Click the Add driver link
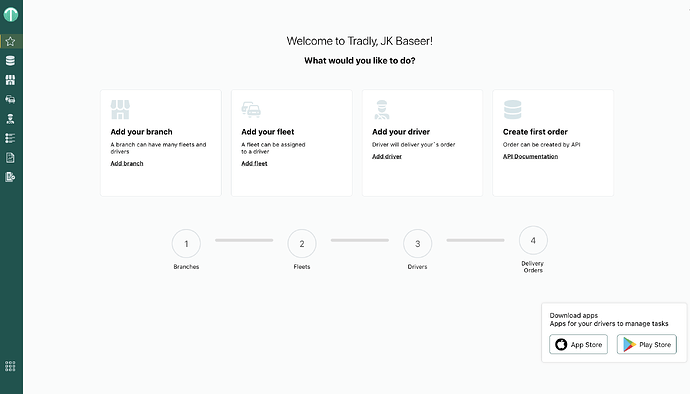Viewport: 690px width, 394px height. click(387, 156)
